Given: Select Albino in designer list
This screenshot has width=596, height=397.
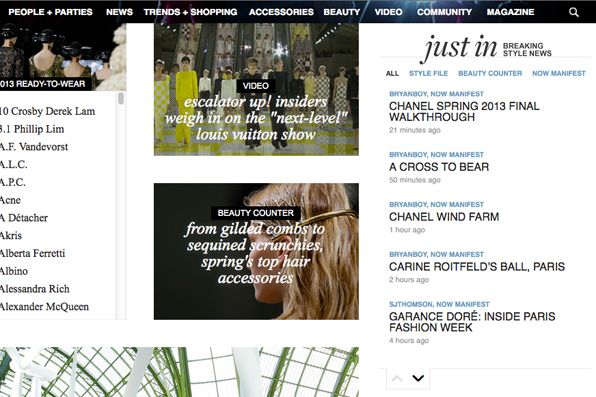Looking at the screenshot, I should (x=14, y=272).
